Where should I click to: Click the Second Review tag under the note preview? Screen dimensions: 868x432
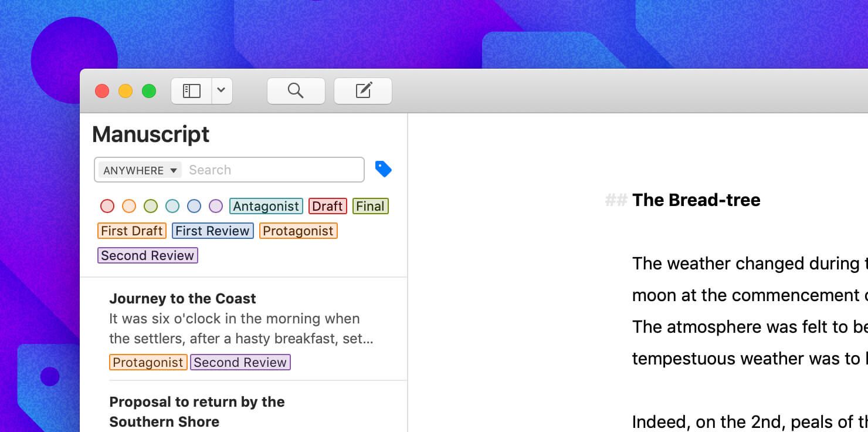point(240,362)
